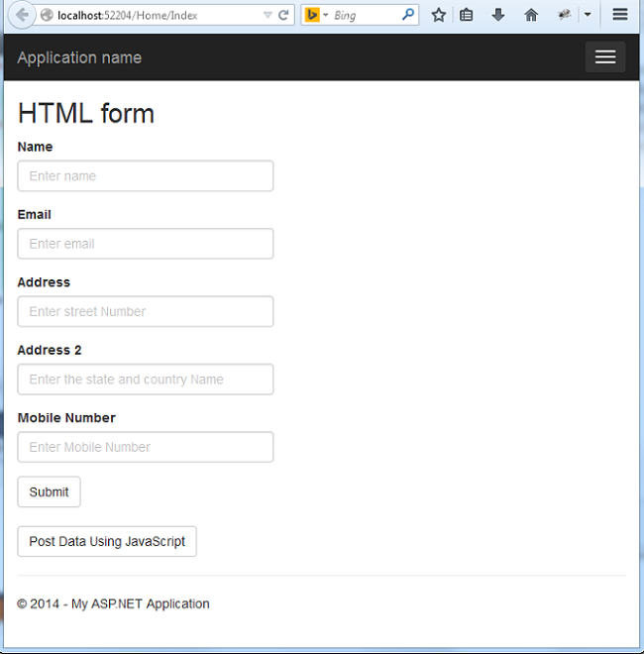Click the browser back arrow button
The height and width of the screenshot is (654, 644).
coord(20,16)
